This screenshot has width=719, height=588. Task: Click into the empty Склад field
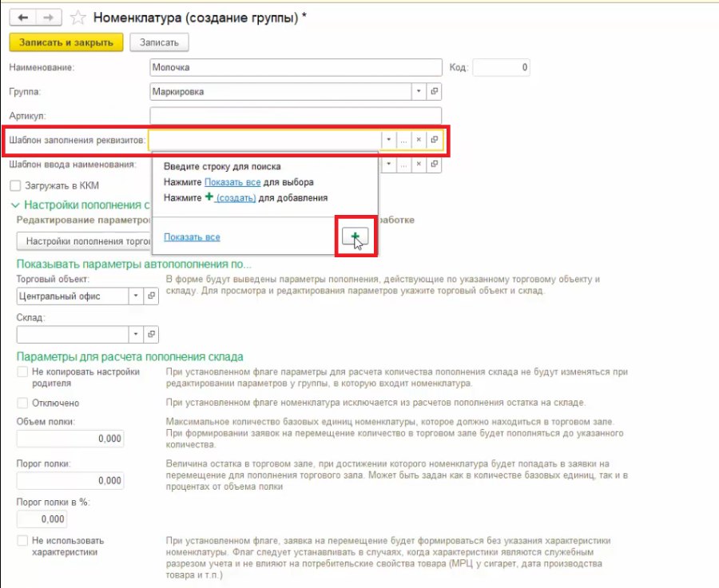73,335
